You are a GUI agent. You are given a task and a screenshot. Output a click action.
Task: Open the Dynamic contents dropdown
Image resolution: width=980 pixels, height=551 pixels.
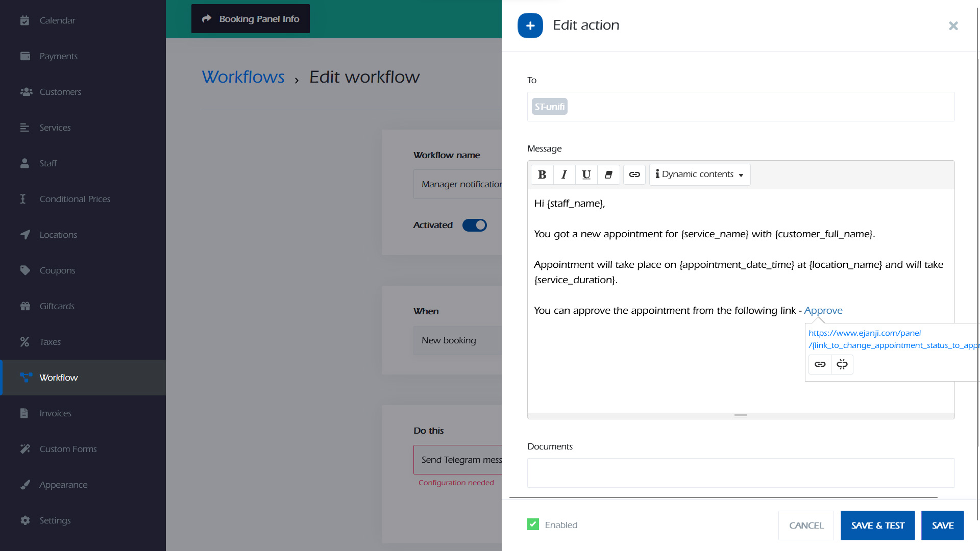[x=699, y=174]
